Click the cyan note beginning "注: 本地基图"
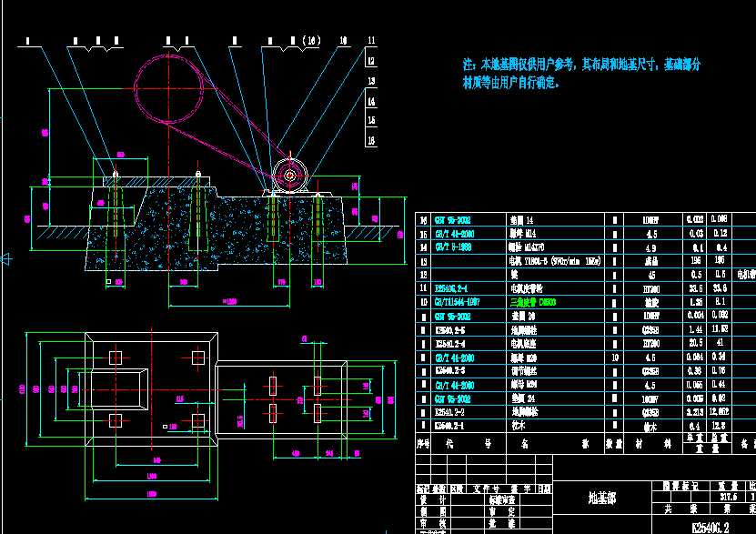The height and width of the screenshot is (534, 756). (x=581, y=73)
